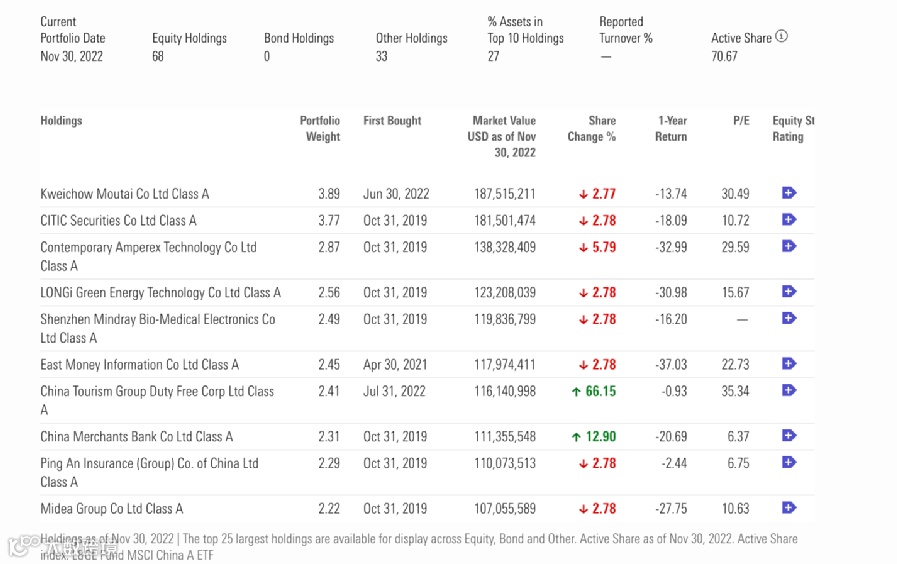This screenshot has width=897, height=564.
Task: Click the Active Share info icon
Action: point(782,37)
